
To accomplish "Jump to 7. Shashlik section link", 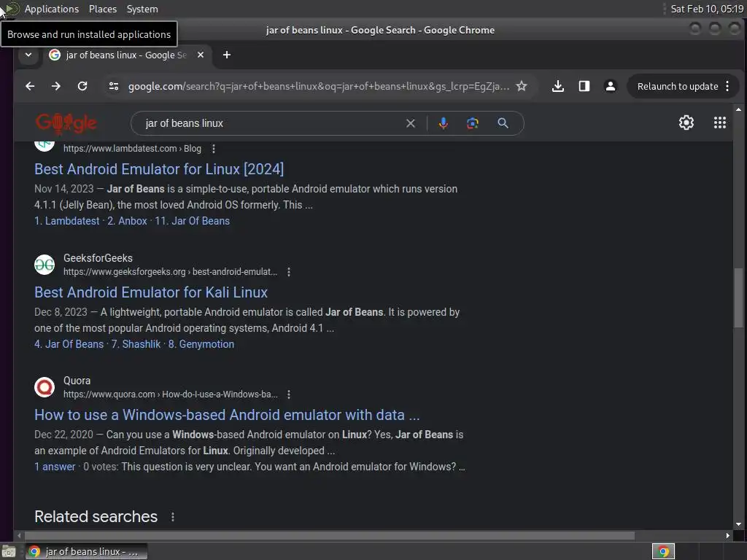I will (x=136, y=344).
